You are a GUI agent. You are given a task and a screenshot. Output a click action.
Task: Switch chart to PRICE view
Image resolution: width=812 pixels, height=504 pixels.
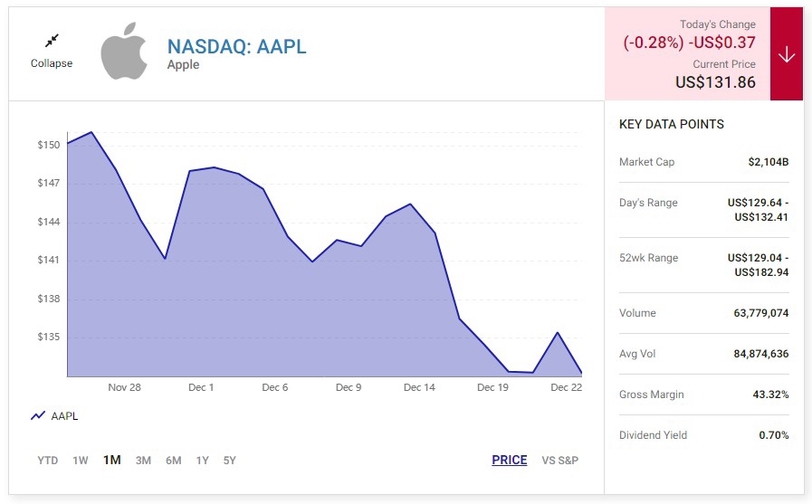pos(509,461)
